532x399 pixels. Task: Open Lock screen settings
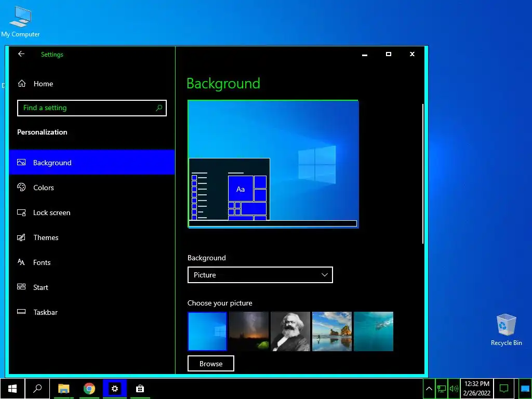(x=91, y=212)
